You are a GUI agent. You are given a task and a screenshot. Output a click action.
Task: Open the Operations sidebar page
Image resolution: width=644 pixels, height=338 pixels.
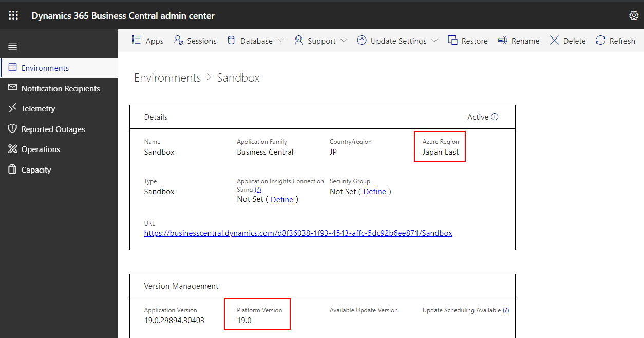(x=40, y=149)
